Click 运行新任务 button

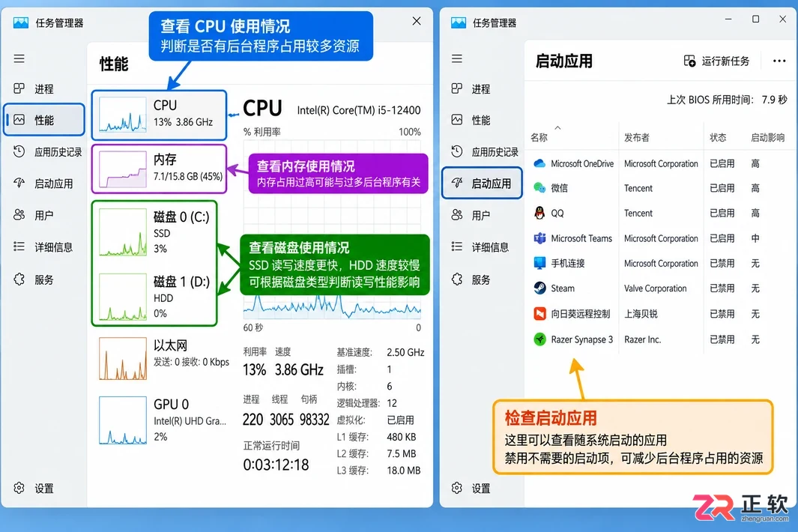[716, 61]
